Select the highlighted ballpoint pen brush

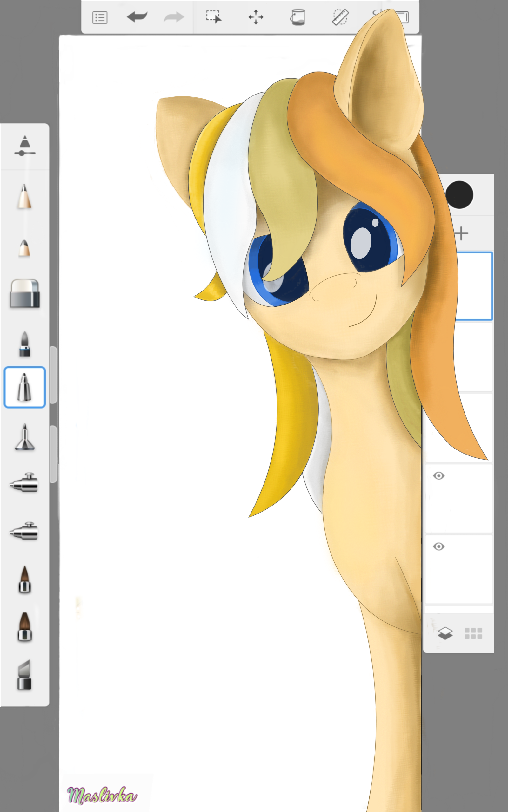24,387
